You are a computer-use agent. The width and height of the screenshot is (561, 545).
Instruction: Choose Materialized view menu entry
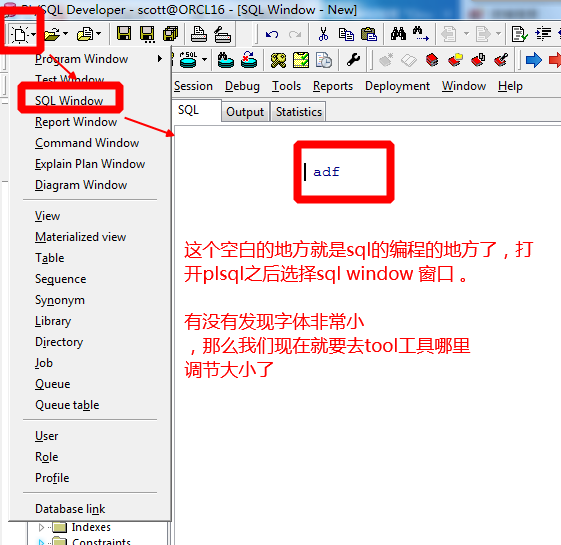tap(81, 237)
